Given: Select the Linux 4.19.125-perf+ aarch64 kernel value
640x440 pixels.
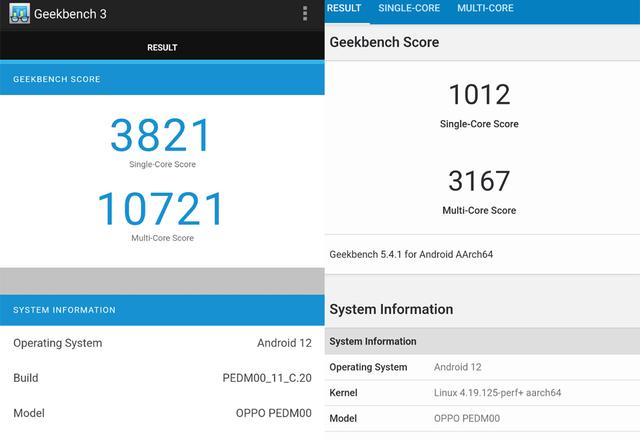Looking at the screenshot, I should pos(497,393).
